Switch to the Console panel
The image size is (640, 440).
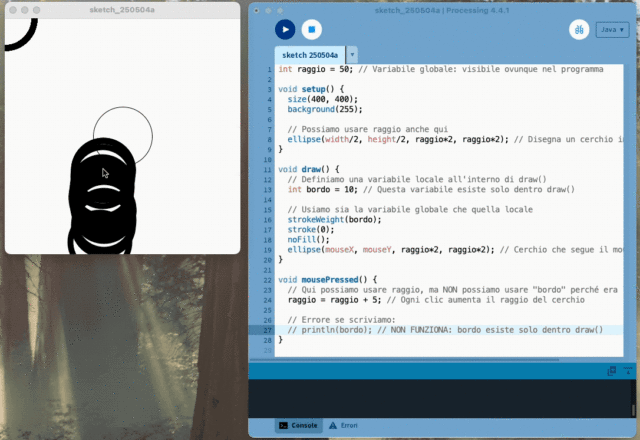[x=298, y=426]
